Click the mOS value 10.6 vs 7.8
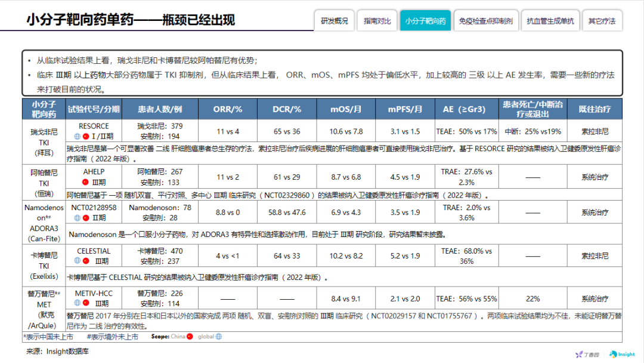Image resolution: width=644 pixels, height=363 pixels. pyautogui.click(x=346, y=131)
